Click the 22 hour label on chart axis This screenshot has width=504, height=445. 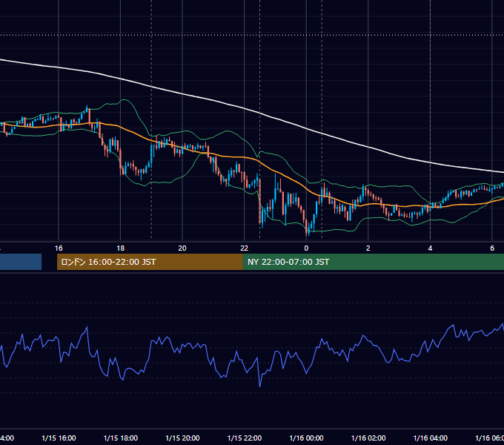click(245, 248)
